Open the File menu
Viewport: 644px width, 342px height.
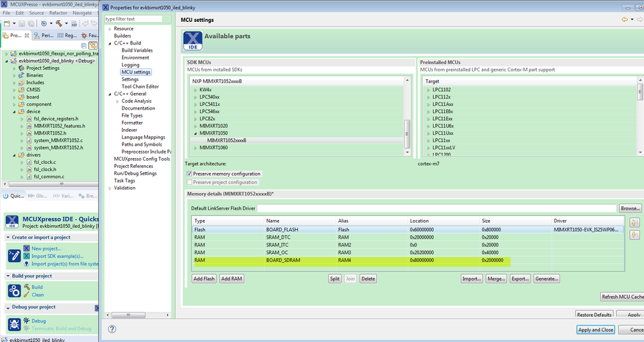coord(6,13)
